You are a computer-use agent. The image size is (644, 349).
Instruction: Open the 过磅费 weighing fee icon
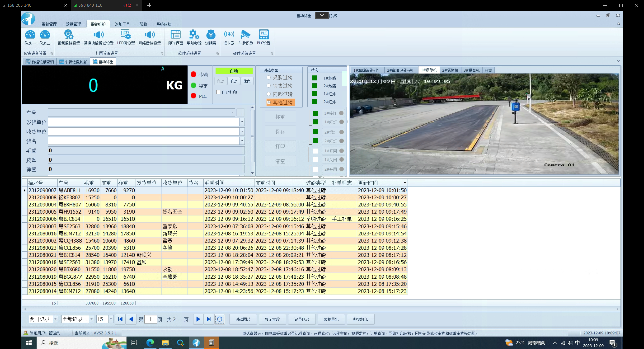pos(211,37)
